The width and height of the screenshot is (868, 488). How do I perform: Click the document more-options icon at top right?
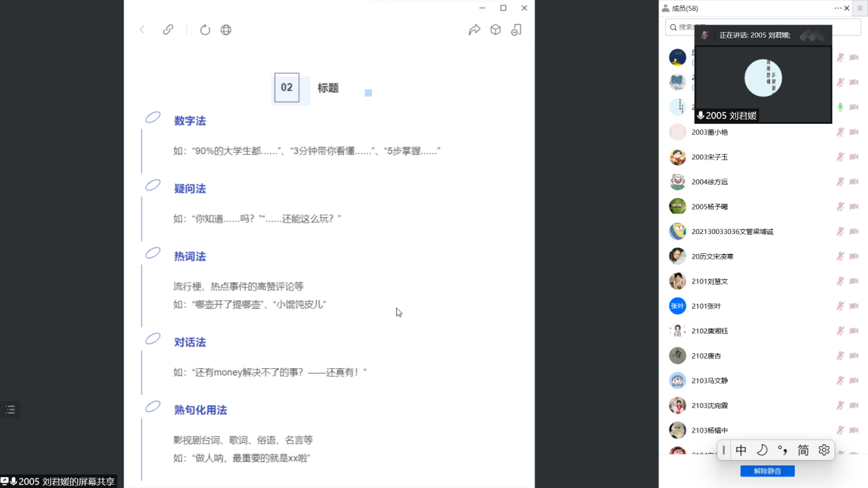pos(517,29)
